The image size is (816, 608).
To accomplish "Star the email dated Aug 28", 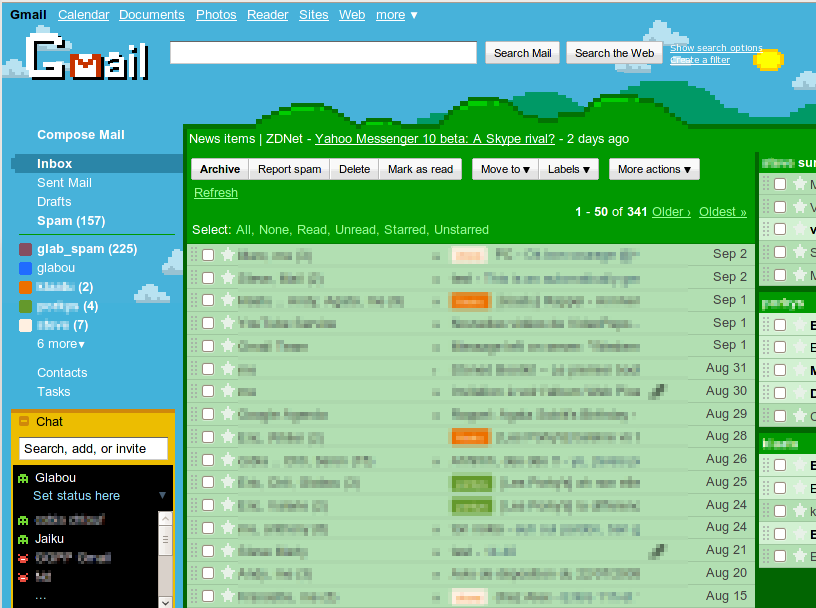I will pos(227,437).
